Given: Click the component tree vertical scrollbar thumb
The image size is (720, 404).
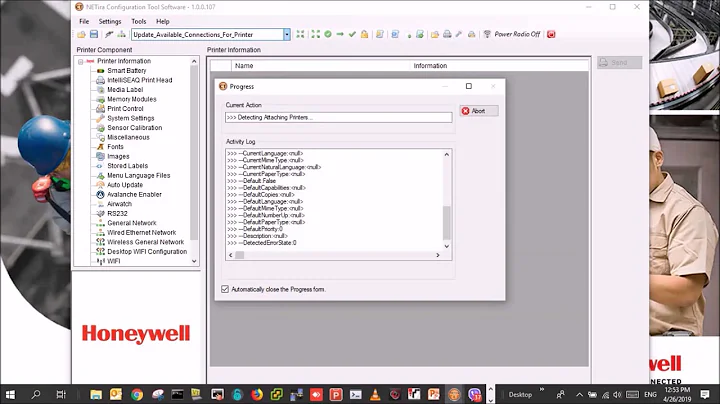Looking at the screenshot, I should point(194,152).
